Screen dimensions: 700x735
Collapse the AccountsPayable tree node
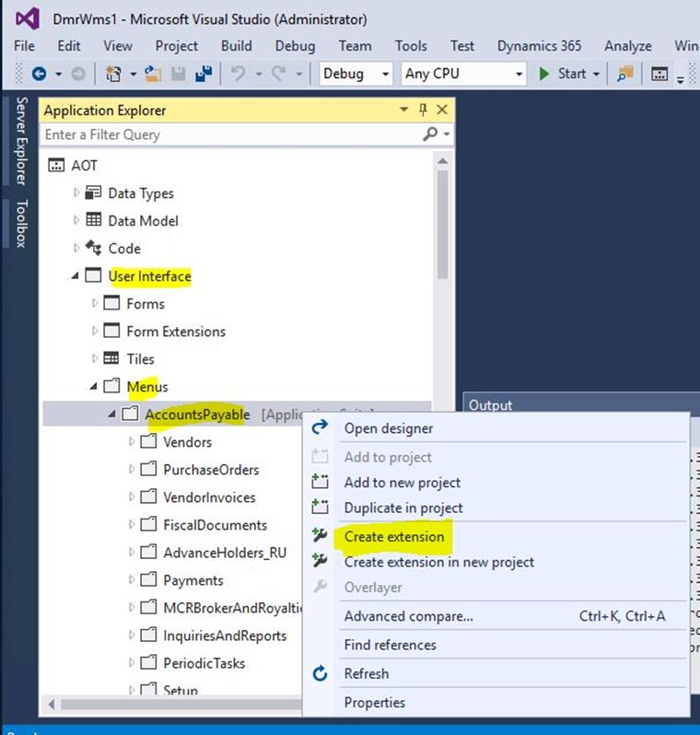coord(111,414)
